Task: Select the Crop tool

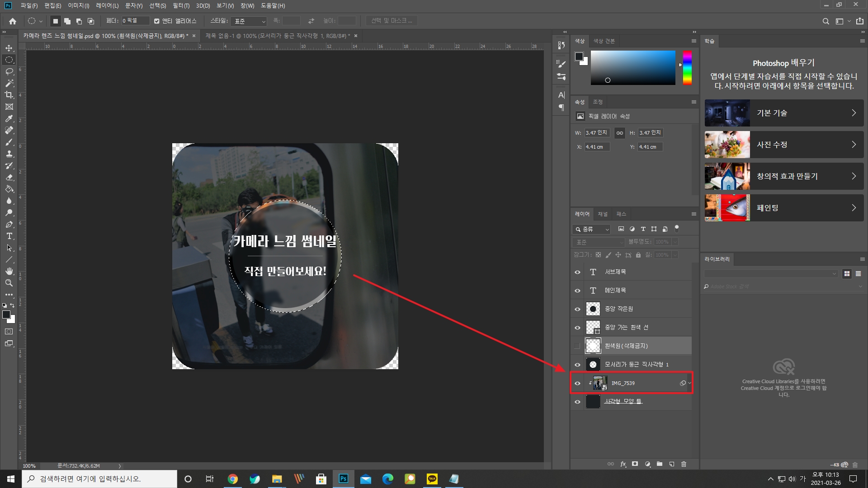Action: pos(9,95)
